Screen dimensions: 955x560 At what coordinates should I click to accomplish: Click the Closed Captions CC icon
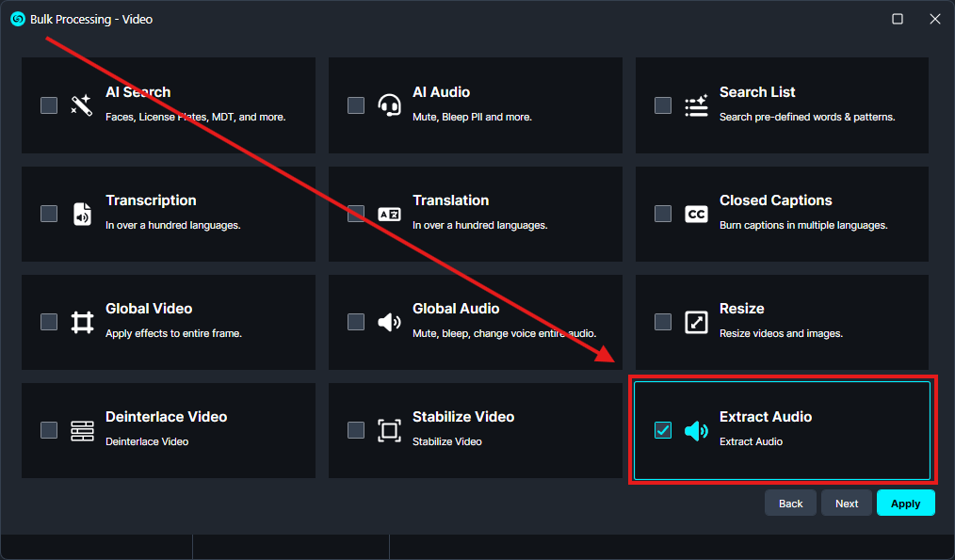click(696, 214)
